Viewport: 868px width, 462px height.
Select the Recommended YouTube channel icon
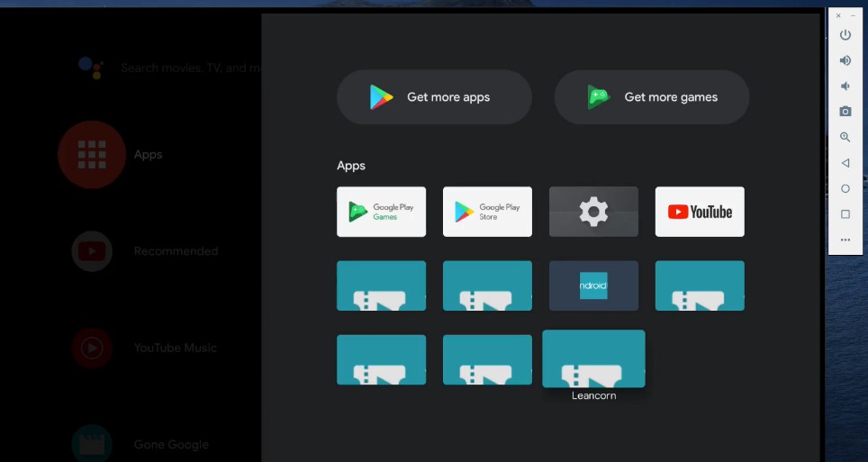(x=92, y=251)
